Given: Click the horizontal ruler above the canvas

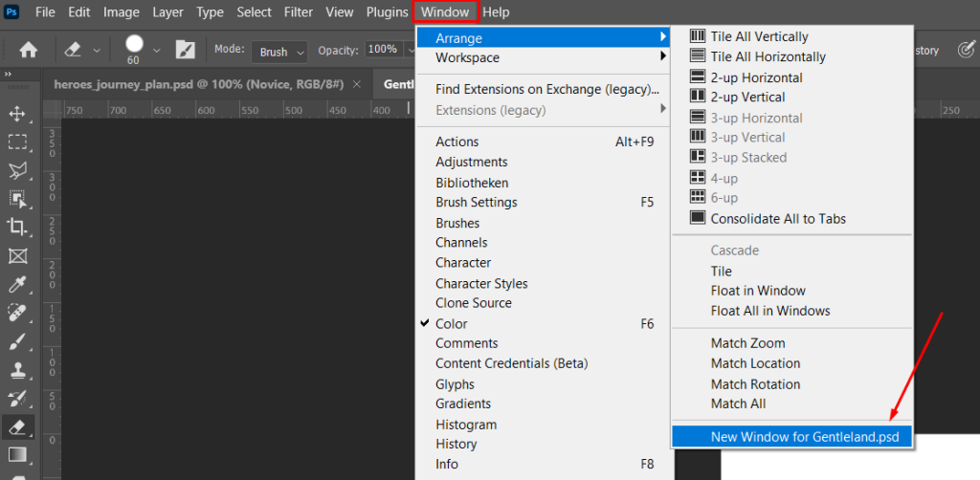Looking at the screenshot, I should pyautogui.click(x=239, y=110).
